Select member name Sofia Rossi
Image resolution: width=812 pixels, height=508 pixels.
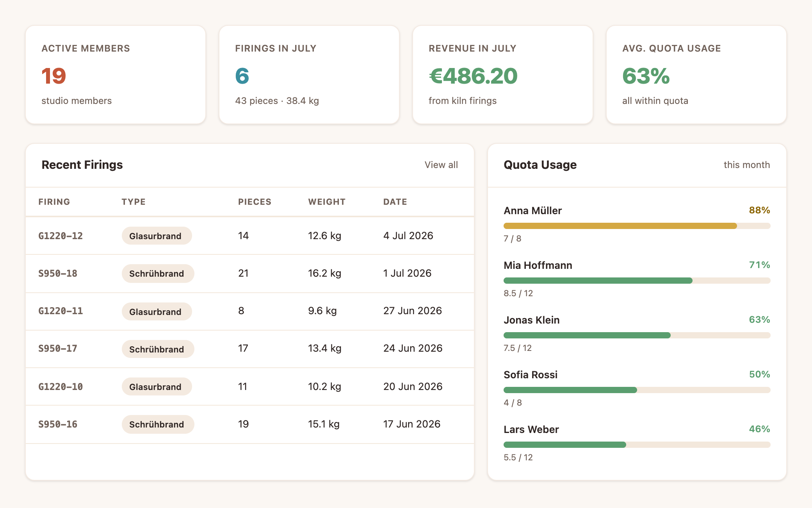(x=531, y=375)
